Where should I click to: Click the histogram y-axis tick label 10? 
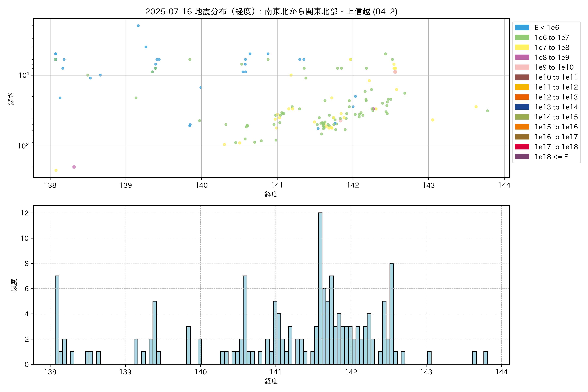[25, 238]
